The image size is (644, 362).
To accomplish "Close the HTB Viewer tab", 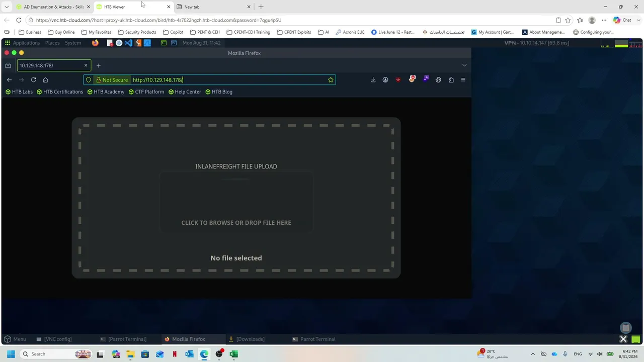I will pyautogui.click(x=169, y=7).
